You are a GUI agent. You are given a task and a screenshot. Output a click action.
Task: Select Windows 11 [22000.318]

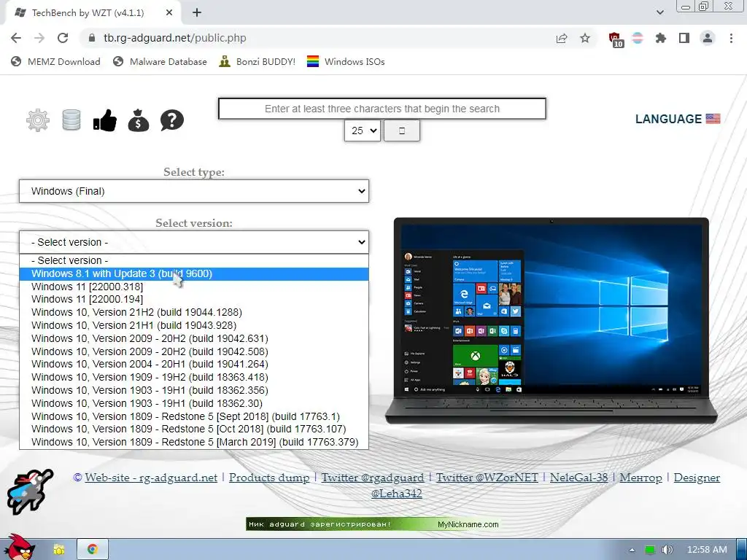[194, 287]
